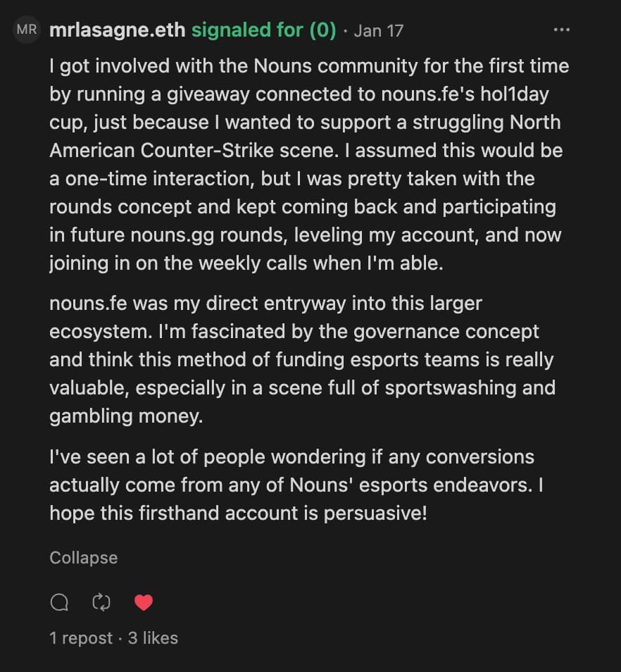This screenshot has width=621, height=672.
Task: View the "3 likes" list
Action: (x=153, y=638)
